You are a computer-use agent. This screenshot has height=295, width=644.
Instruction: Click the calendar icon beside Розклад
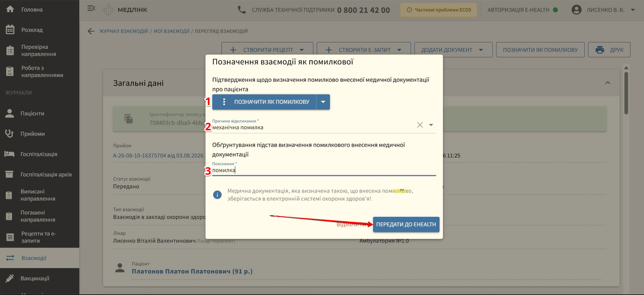point(10,30)
